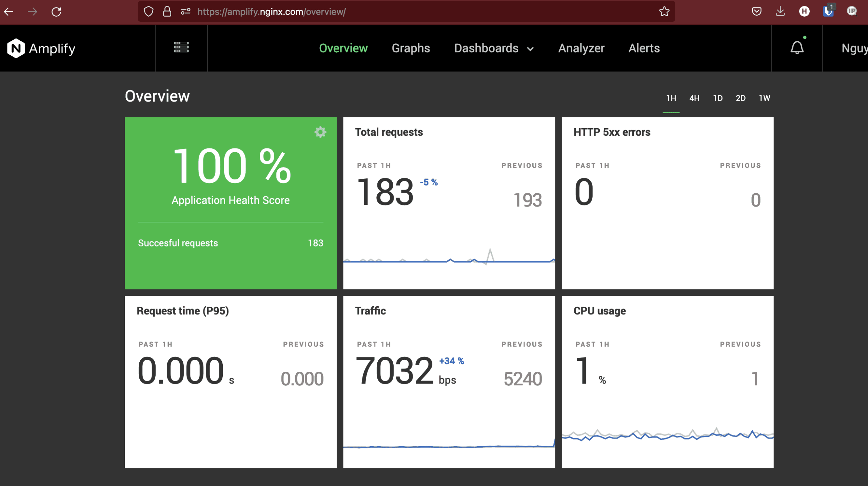Screen dimensions: 868x486
Task: Go to the Graphs tab
Action: [411, 48]
